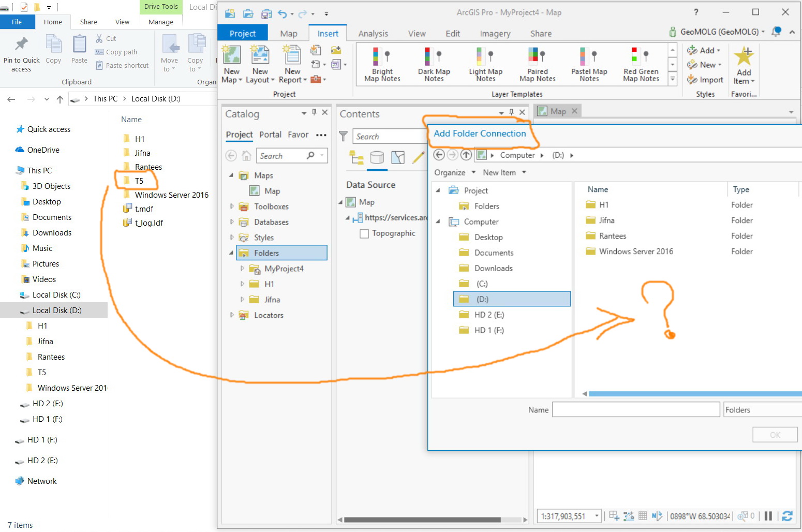Click the Catalog pane home icon
Viewport: 802px width, 532px height.
click(247, 156)
